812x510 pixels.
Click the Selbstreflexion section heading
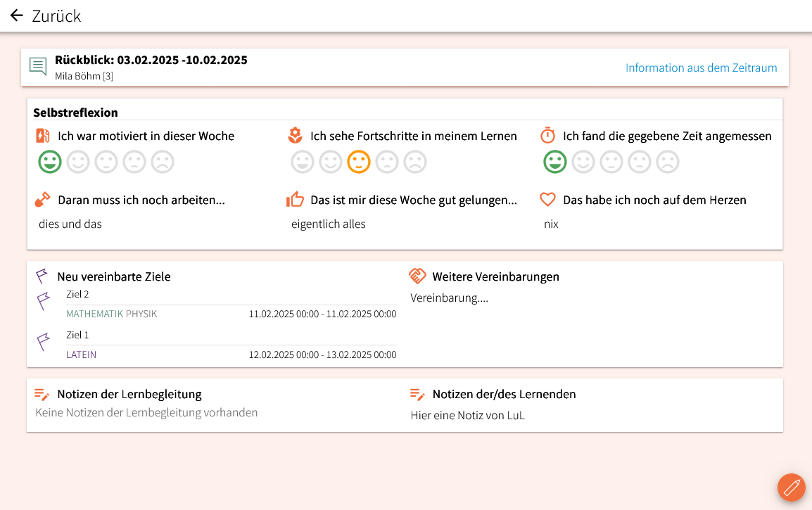tap(75, 113)
